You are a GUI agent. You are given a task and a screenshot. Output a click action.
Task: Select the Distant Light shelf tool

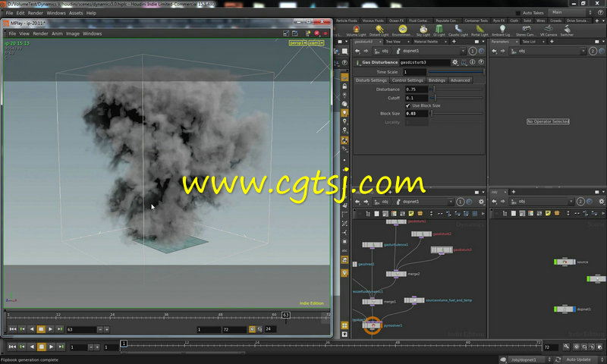tap(379, 30)
